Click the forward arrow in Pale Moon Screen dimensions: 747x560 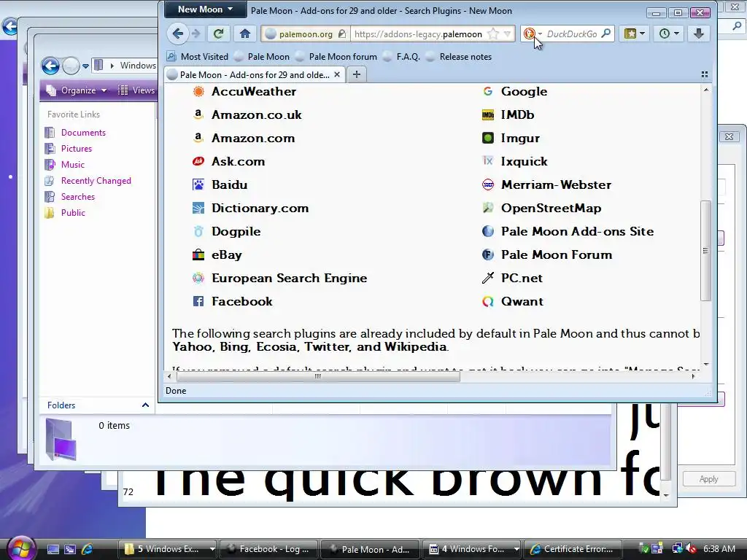pyautogui.click(x=196, y=34)
